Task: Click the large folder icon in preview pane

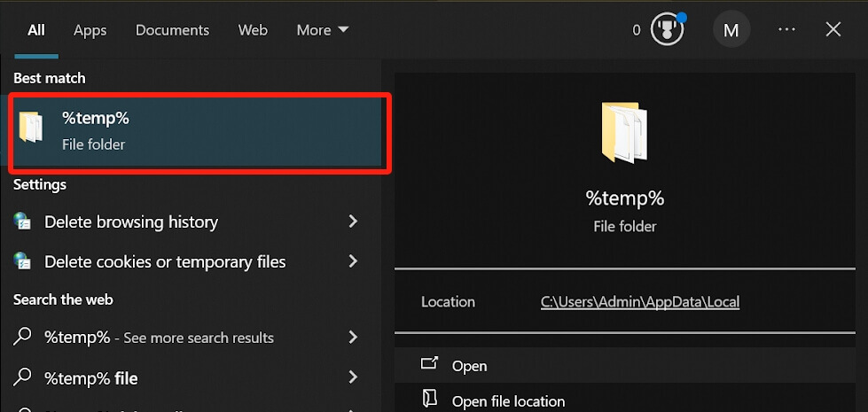Action: tap(624, 132)
